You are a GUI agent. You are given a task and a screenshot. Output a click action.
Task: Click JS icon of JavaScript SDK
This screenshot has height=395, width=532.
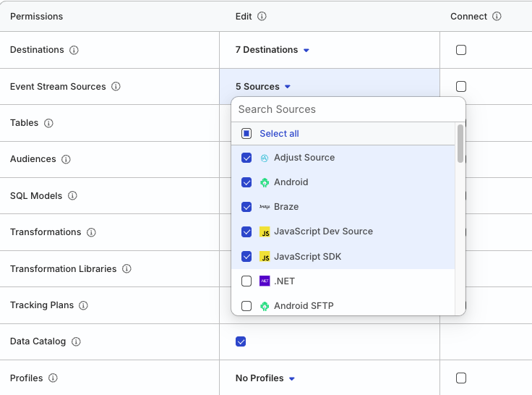click(265, 256)
